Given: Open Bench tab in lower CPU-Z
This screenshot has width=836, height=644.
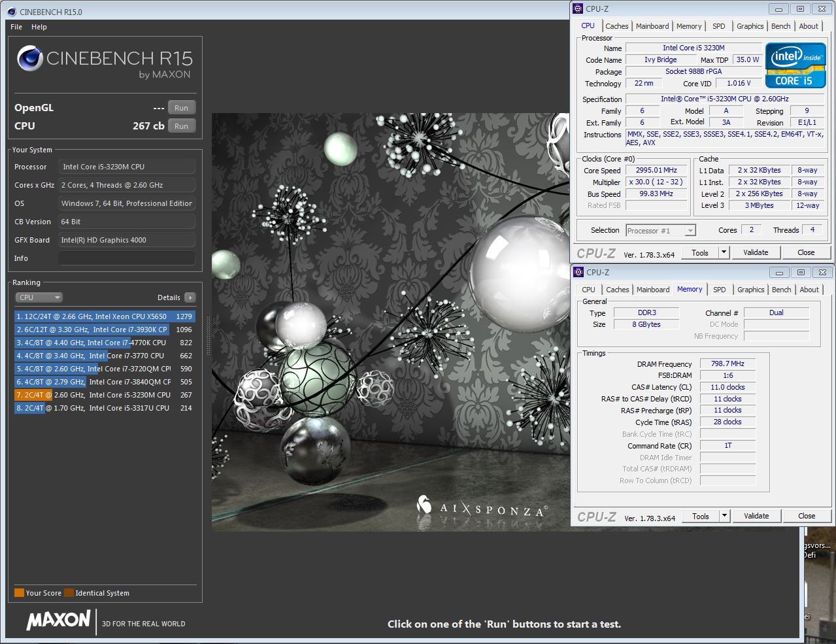Looking at the screenshot, I should 781,290.
